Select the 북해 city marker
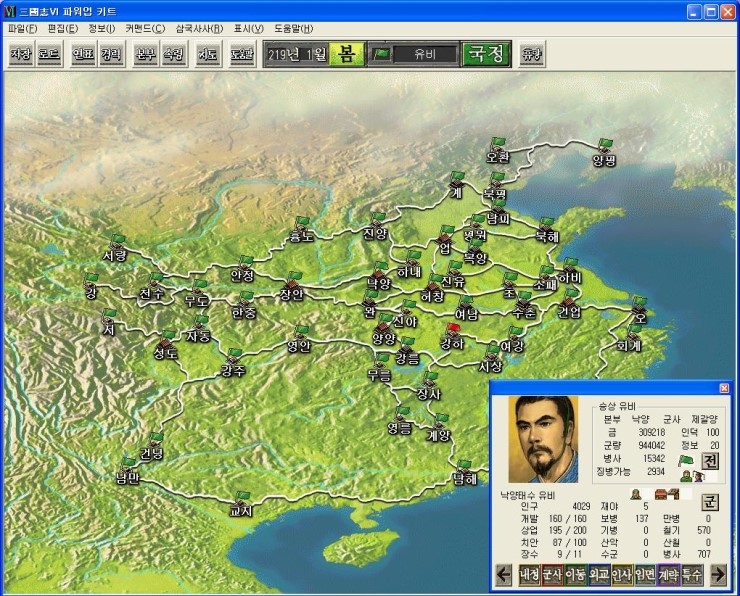740x596 pixels. 547,231
